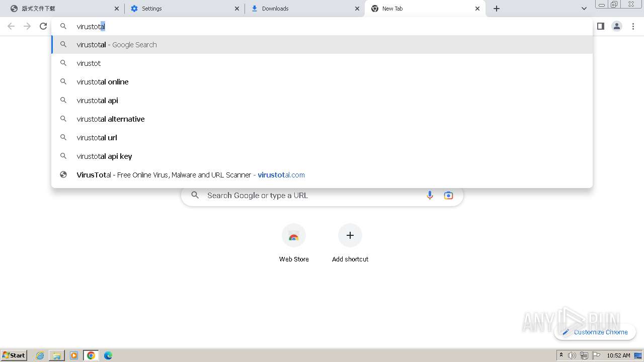
Task: Click the address bar containing virustotal
Action: pyautogui.click(x=322, y=26)
